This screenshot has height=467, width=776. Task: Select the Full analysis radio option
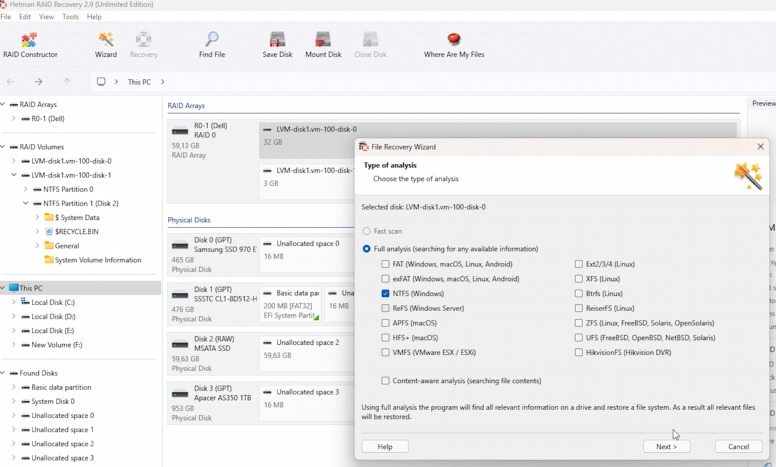(x=367, y=249)
